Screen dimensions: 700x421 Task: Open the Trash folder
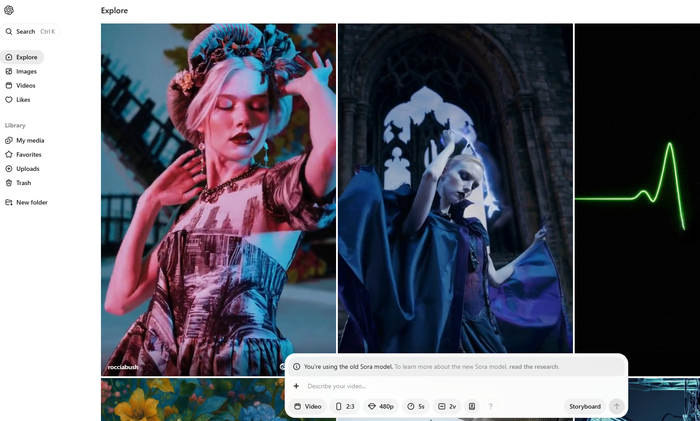23,183
